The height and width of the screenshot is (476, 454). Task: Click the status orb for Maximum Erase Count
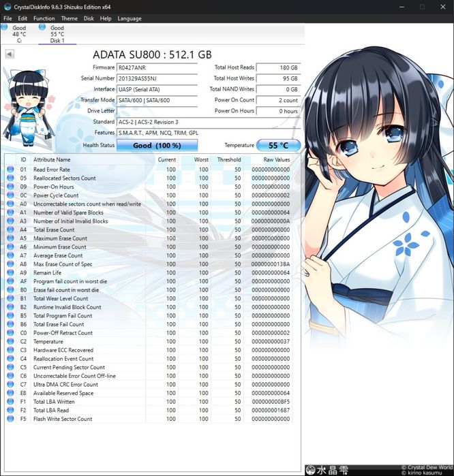click(x=10, y=238)
